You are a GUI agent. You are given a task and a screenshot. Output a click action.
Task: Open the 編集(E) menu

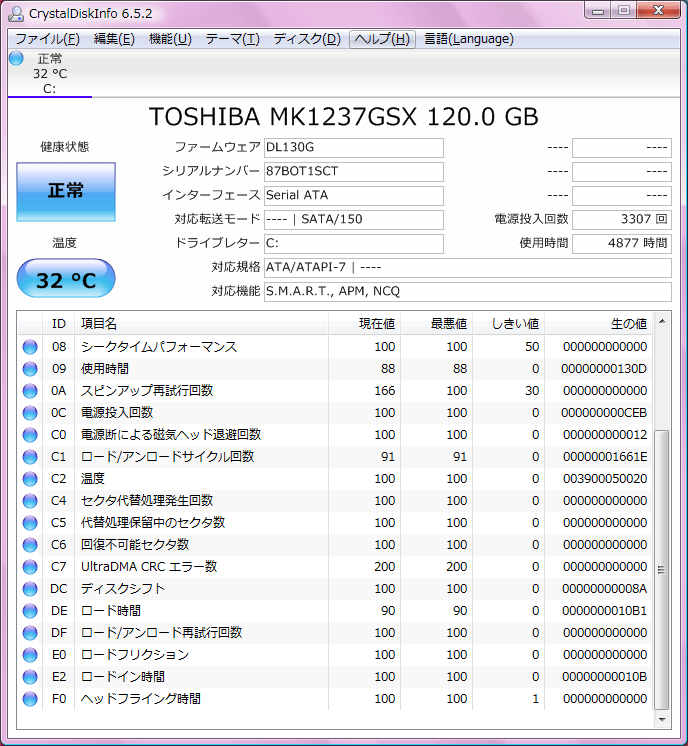pos(114,39)
